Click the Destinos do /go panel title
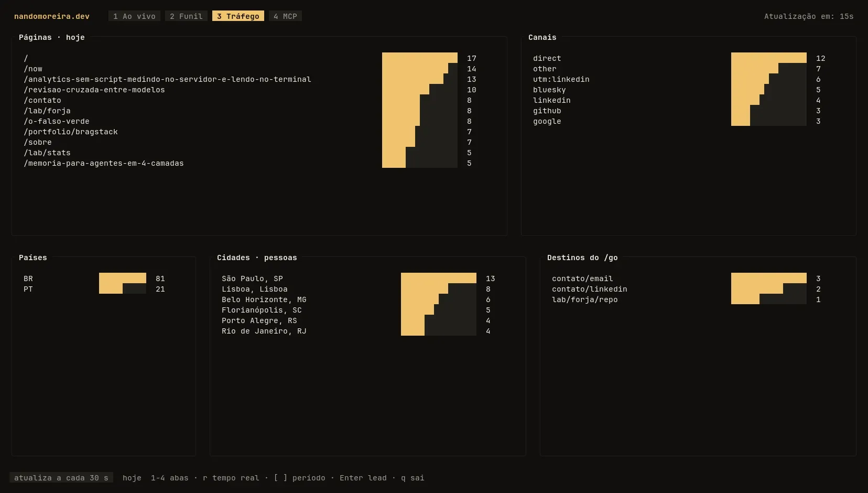This screenshot has width=868, height=493. click(x=582, y=258)
